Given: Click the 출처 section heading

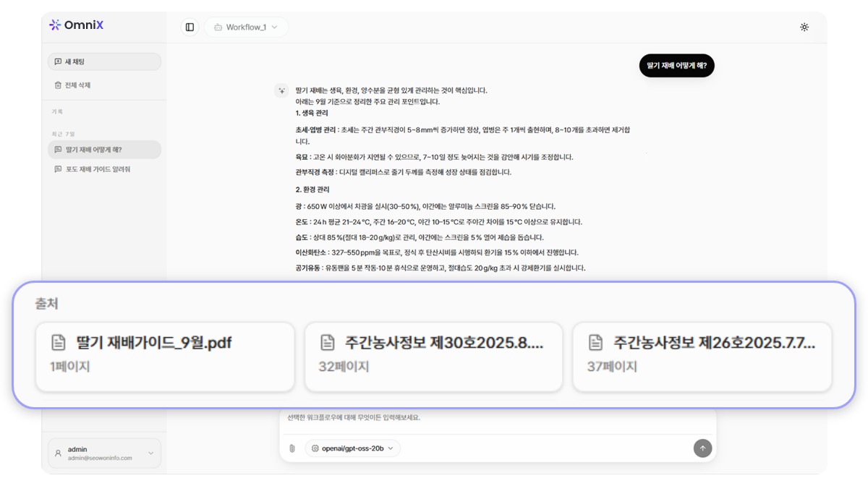Looking at the screenshot, I should (47, 304).
